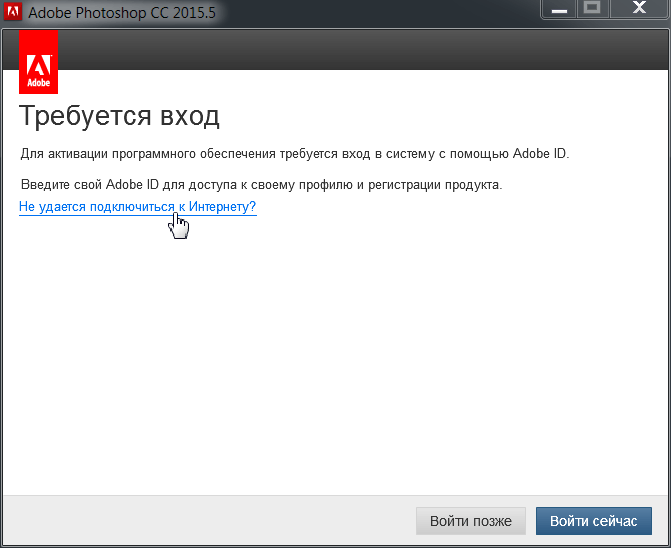
Task: Click the text 'Введите свой Adobe ID'
Action: [x=89, y=185]
